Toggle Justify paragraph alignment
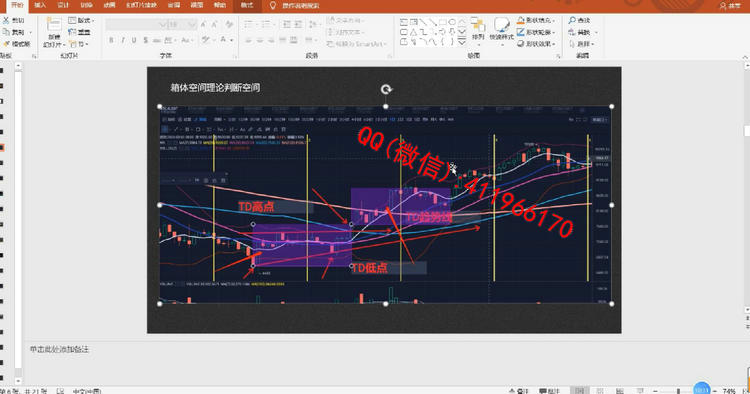This screenshot has height=394, width=750. pyautogui.click(x=283, y=40)
